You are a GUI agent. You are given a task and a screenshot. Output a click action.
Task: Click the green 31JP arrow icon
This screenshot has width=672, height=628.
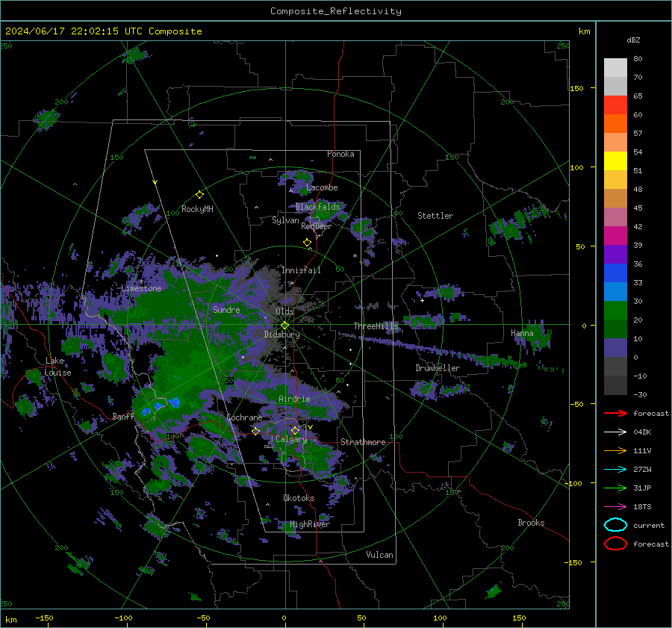click(x=615, y=488)
